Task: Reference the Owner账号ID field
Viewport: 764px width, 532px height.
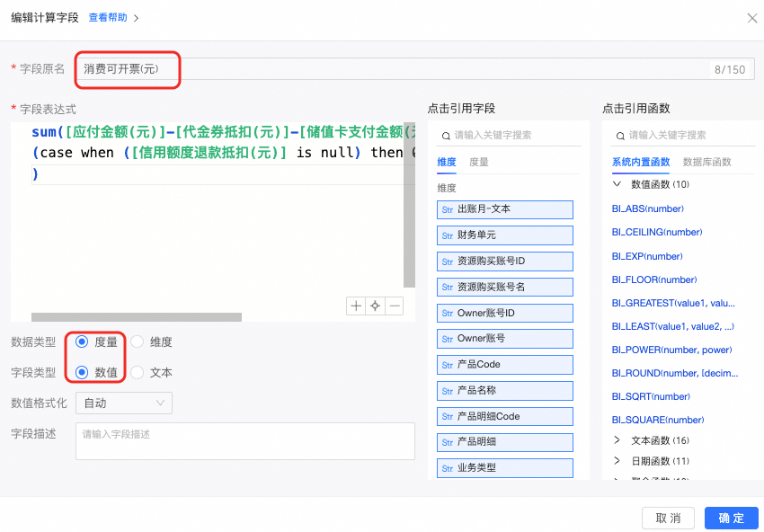Action: pos(505,314)
